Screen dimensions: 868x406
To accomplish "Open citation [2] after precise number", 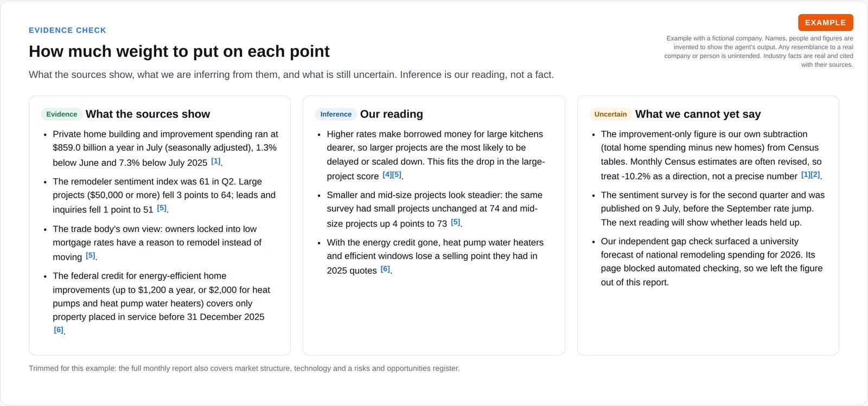I will [815, 175].
